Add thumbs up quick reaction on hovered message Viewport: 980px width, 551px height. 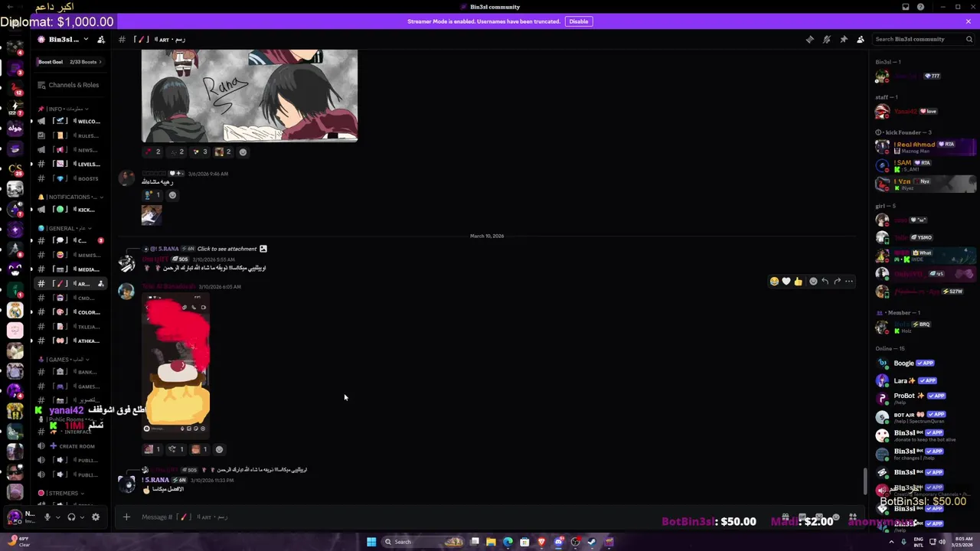tap(798, 282)
